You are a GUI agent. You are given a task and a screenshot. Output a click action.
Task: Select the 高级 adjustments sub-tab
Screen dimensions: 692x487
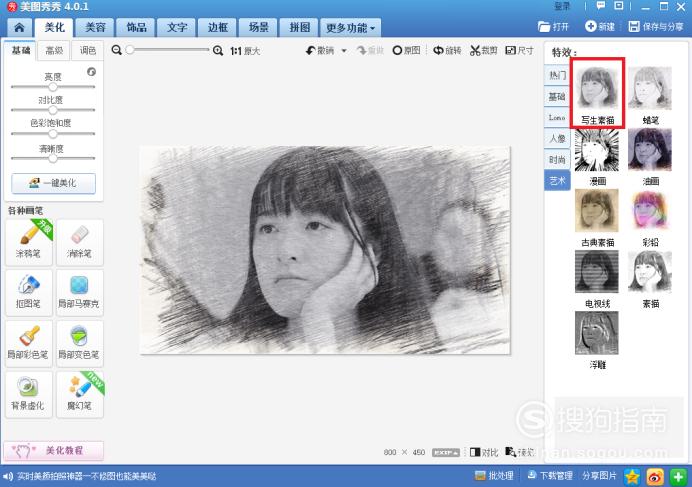[54, 51]
